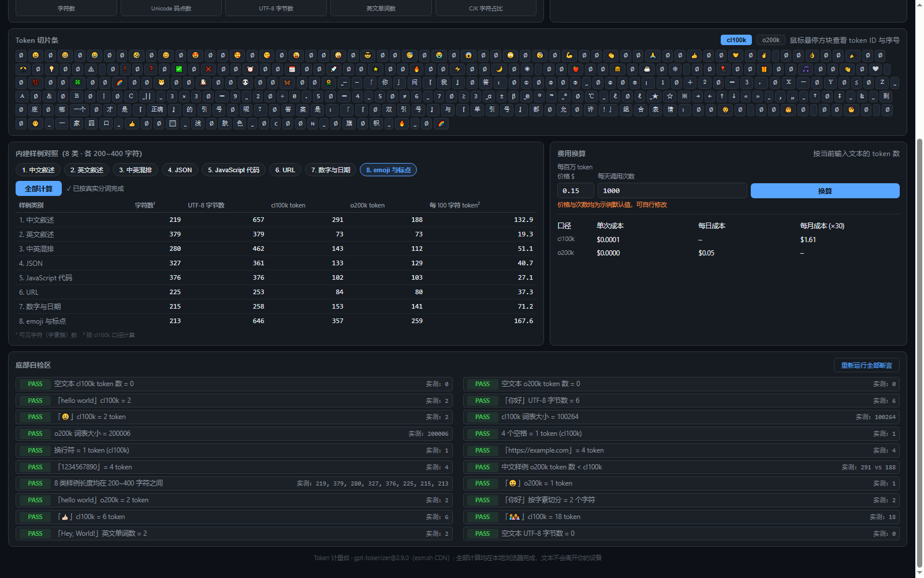Focus the price per million tokens field
The width and height of the screenshot is (924, 578).
(x=575, y=191)
